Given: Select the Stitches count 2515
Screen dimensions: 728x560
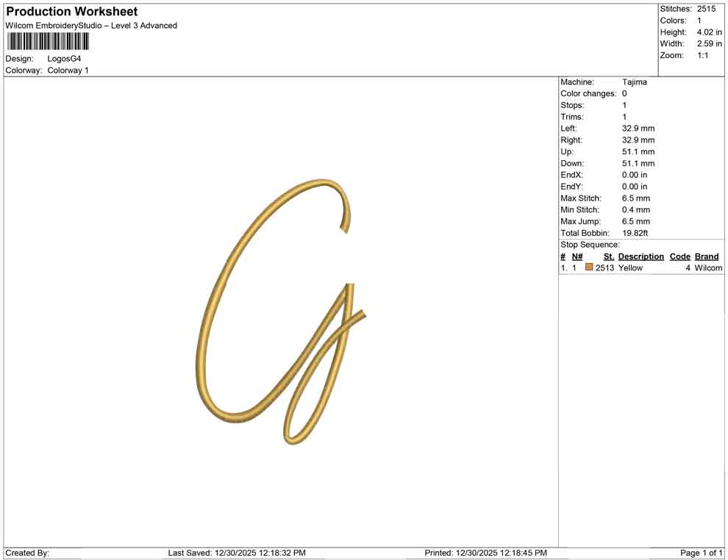Looking at the screenshot, I should pos(710,9).
